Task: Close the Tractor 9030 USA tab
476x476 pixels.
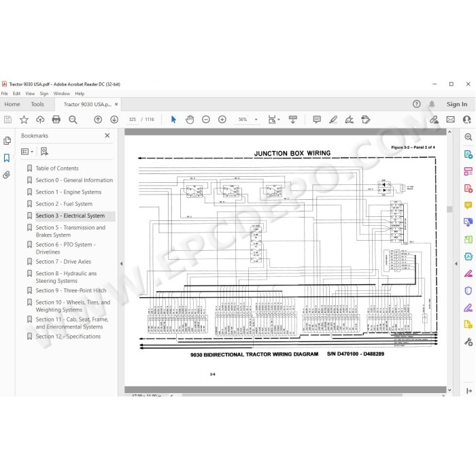Action: tap(116, 104)
